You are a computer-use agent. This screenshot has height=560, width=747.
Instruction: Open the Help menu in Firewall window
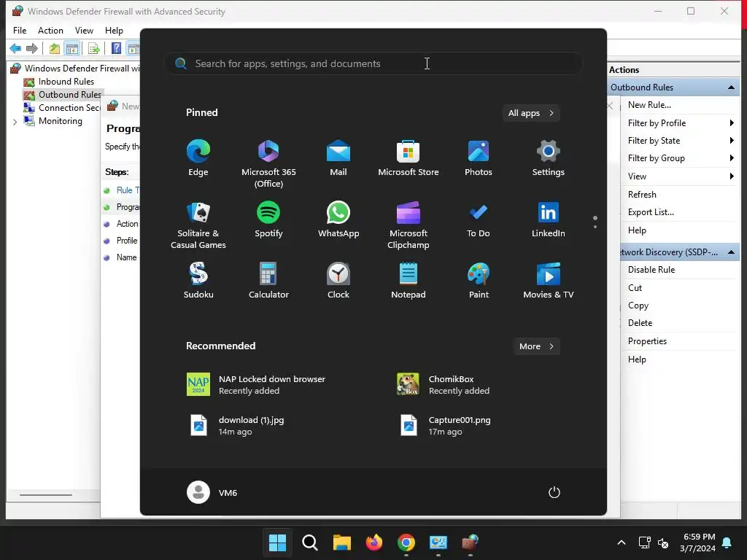(x=114, y=31)
